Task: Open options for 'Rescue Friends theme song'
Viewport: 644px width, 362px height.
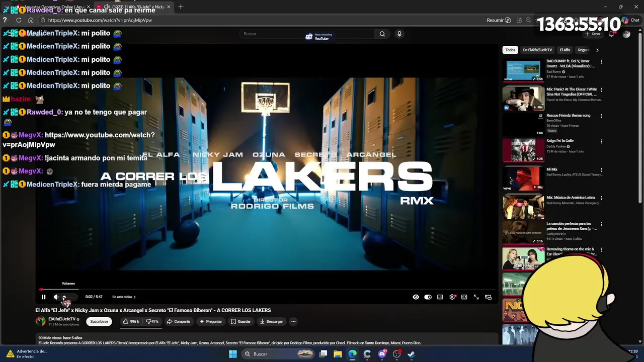Action: 601,116
